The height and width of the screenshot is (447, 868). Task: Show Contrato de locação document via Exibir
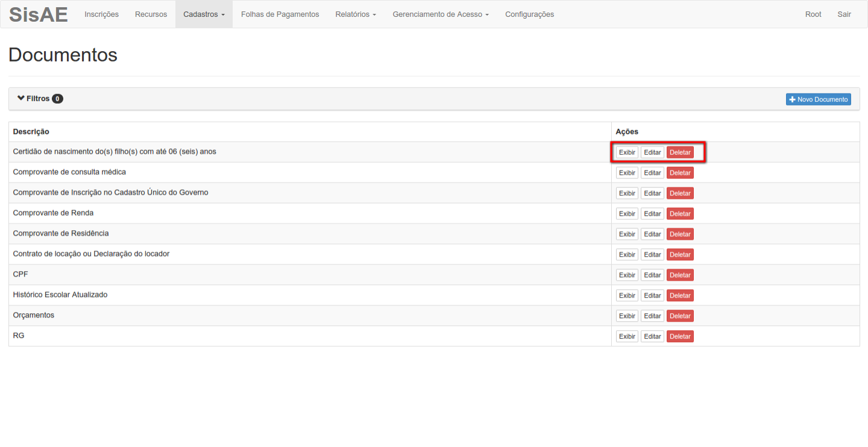click(x=627, y=255)
